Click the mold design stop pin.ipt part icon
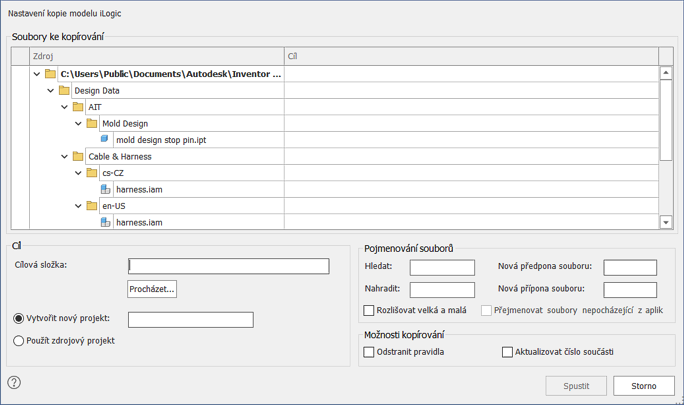This screenshot has width=684, height=405. click(105, 140)
